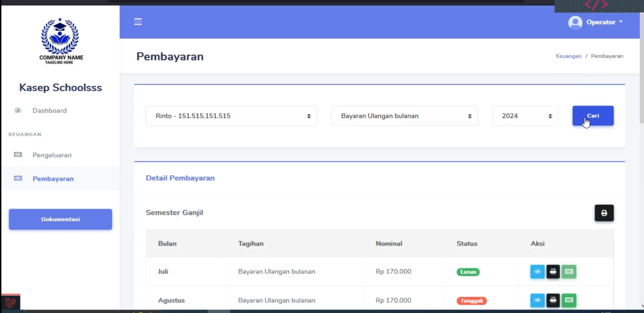Open Pengeluaran menu item
Viewport: 644px width, 313px height.
[52, 155]
